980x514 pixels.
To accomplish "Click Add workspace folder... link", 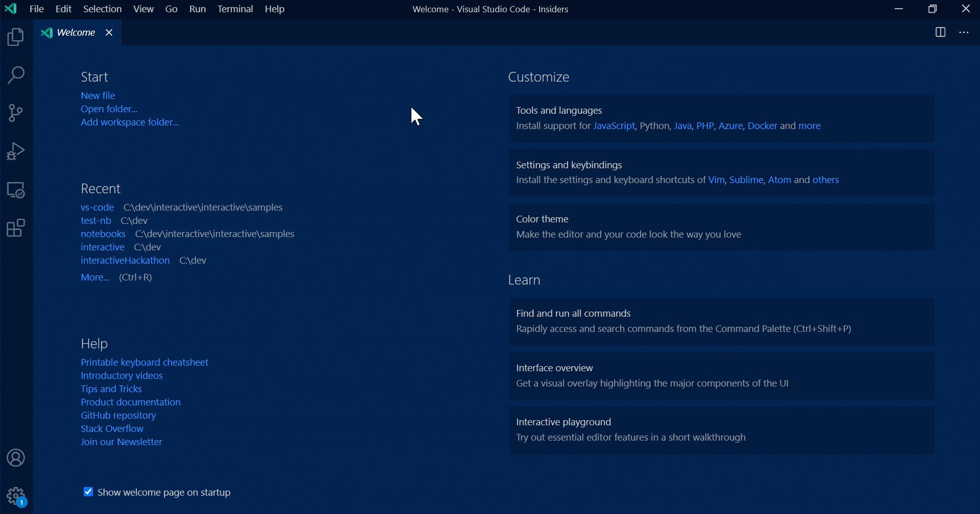I will [x=130, y=122].
